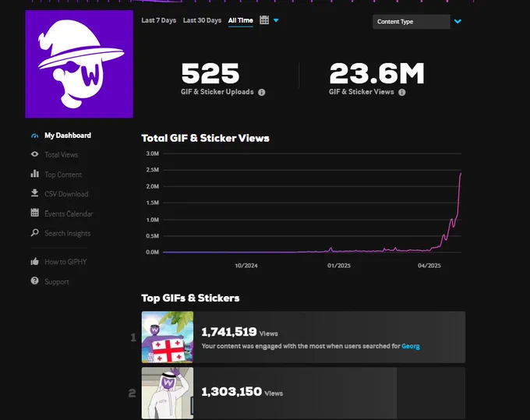The image size is (530, 420).
Task: Click the 23.6M views number
Action: (377, 73)
